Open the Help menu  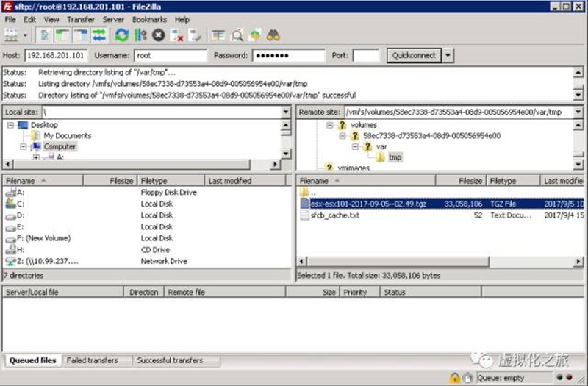(182, 20)
